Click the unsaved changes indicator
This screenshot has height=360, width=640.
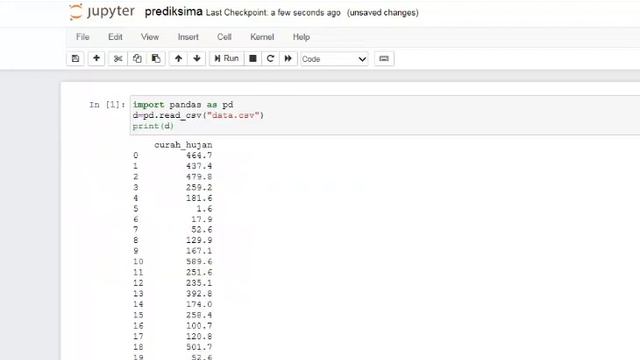click(382, 13)
